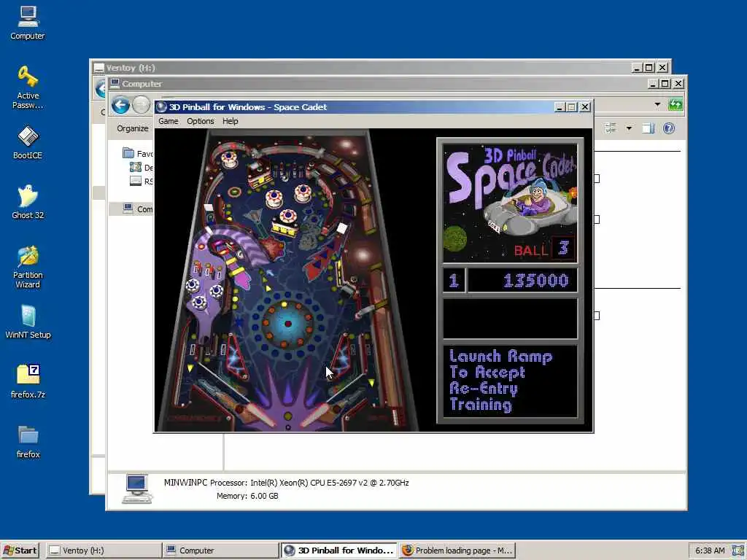Click the Back arrow in the Computer window

[x=120, y=105]
